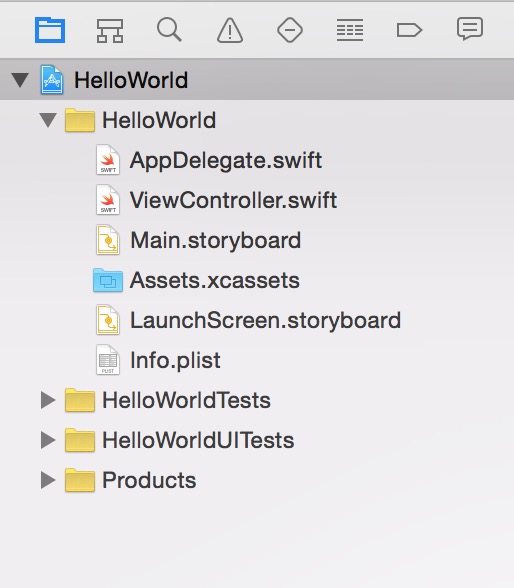Open the Test navigator diamond icon

(290, 30)
